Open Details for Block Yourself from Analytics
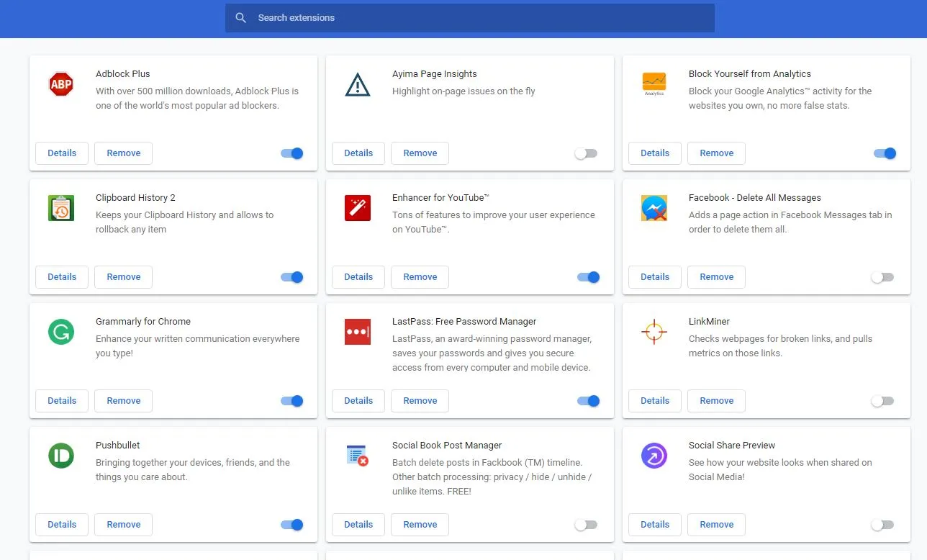Image resolution: width=927 pixels, height=560 pixels. [x=655, y=153]
